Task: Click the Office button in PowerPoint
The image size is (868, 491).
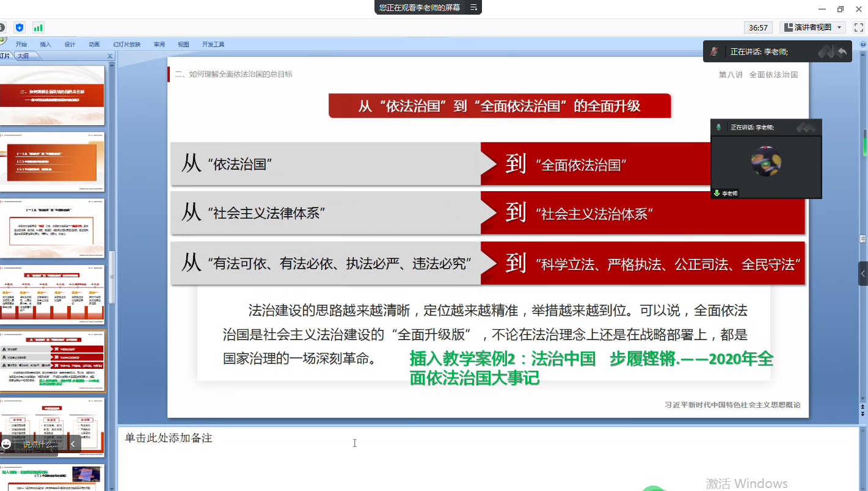Action: point(2,40)
